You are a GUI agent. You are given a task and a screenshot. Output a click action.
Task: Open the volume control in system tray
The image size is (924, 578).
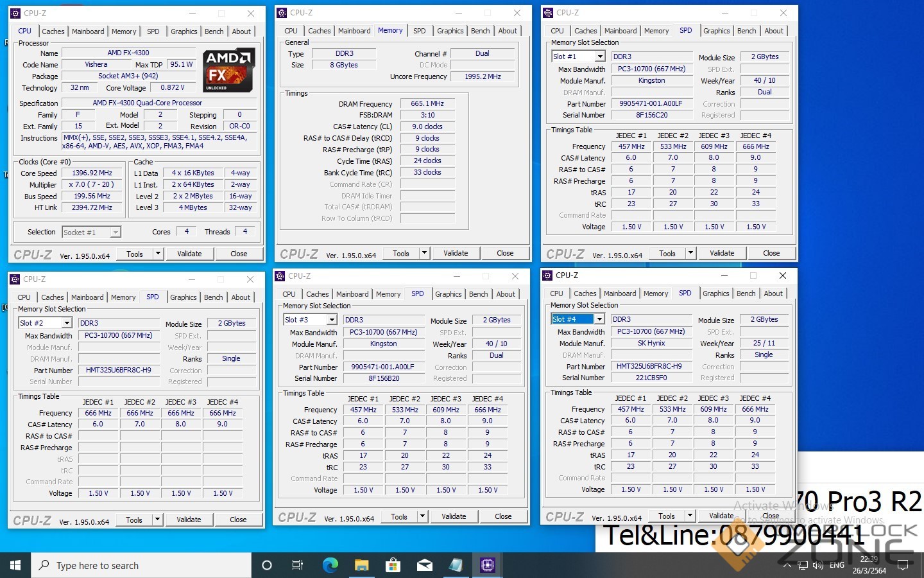tap(818, 566)
